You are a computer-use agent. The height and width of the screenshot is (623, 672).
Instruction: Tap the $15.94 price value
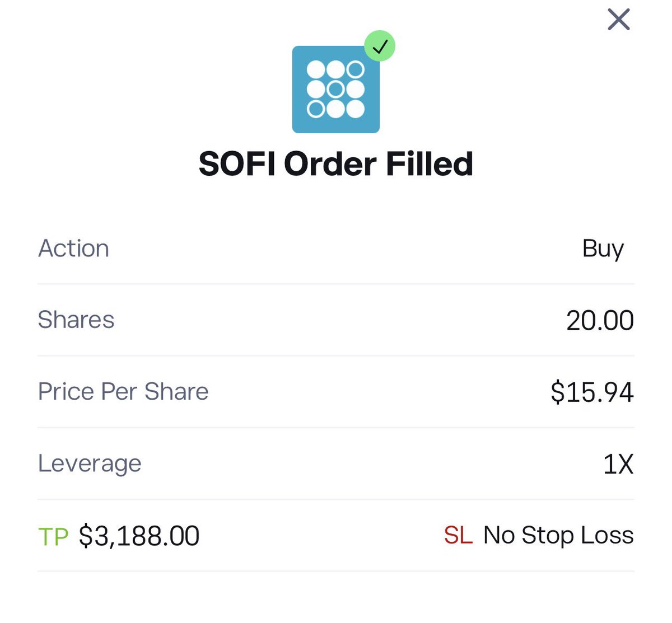click(x=592, y=392)
